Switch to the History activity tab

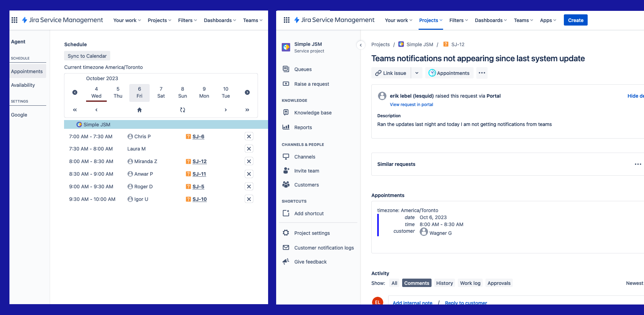pyautogui.click(x=444, y=283)
